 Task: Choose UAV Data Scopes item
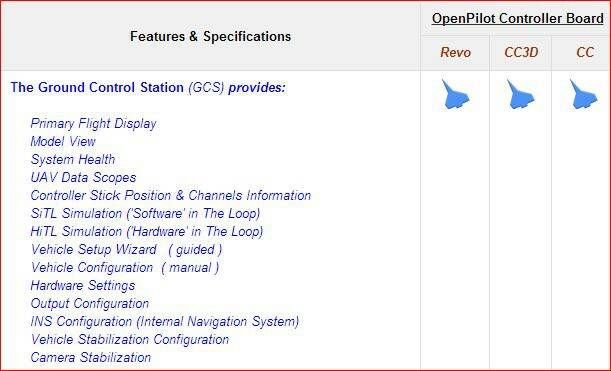click(x=83, y=177)
